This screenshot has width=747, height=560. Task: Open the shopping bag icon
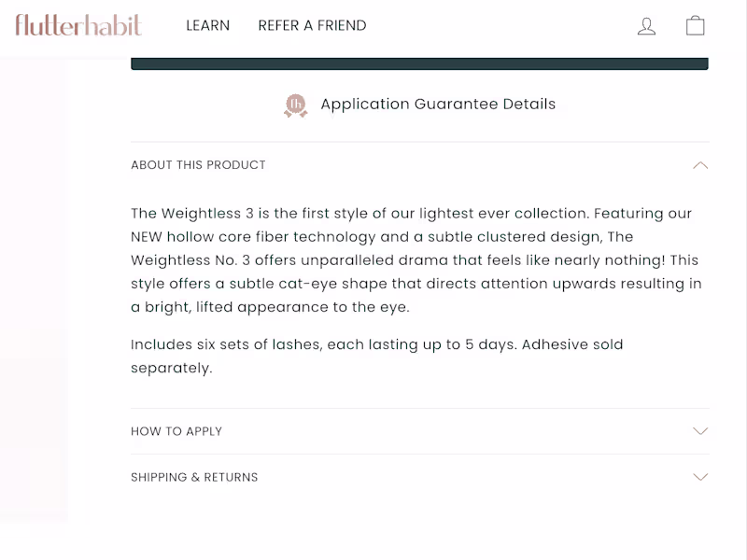(695, 25)
